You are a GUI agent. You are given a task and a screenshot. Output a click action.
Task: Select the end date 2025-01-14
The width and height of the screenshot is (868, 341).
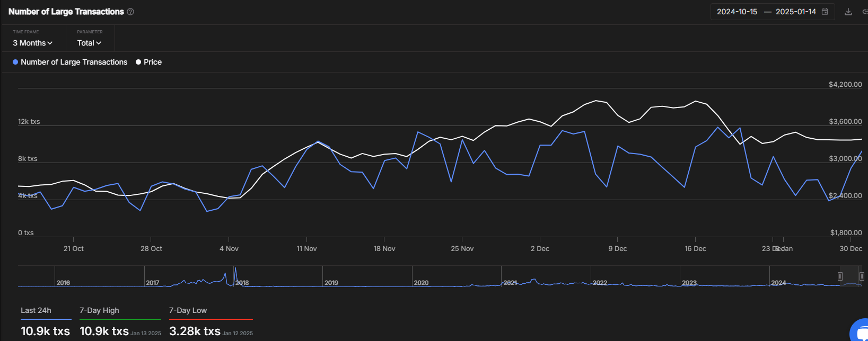coord(796,12)
